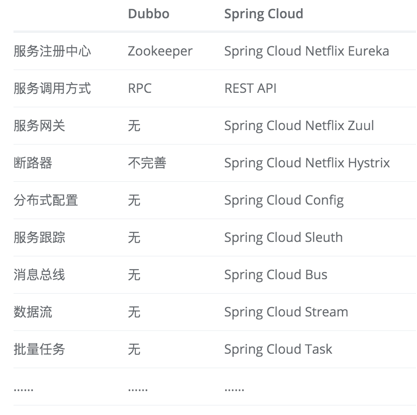Select the 'Spring Cloud Config' cell
Screen dimensions: 417x415
[x=284, y=201]
